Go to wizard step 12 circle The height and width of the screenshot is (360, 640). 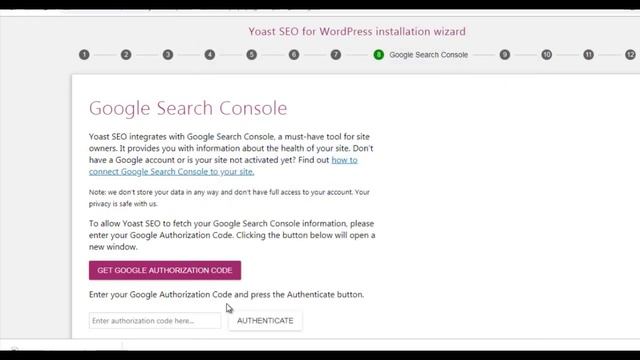(631, 55)
